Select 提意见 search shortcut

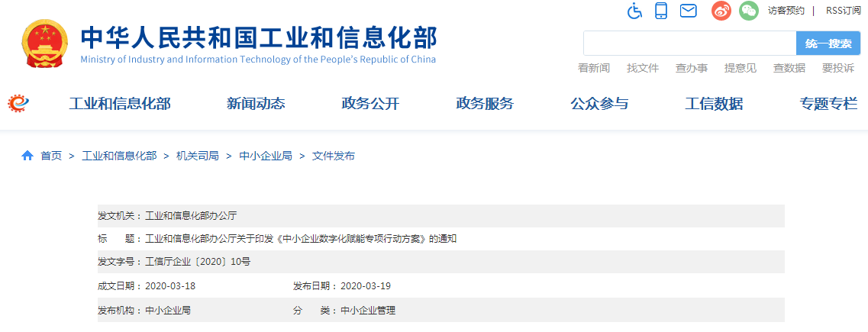[740, 68]
